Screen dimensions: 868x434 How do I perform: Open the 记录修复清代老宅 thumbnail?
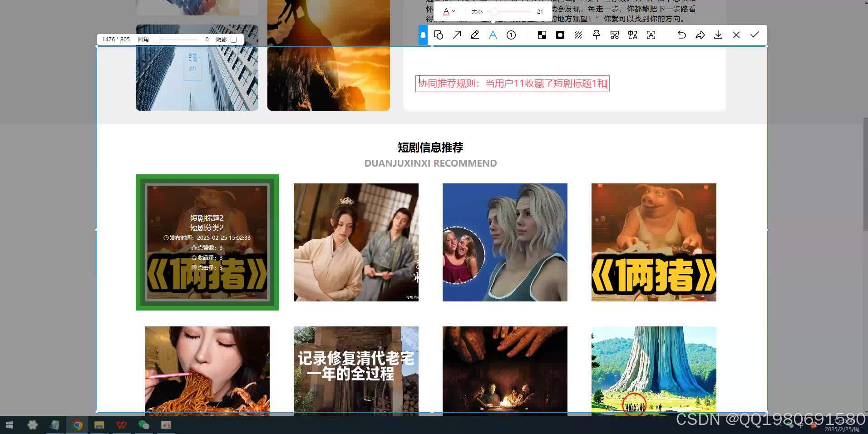(356, 371)
